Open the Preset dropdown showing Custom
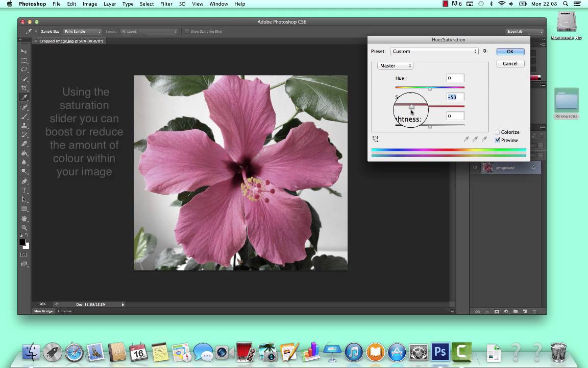Viewport: 588px width, 368px height. (434, 52)
